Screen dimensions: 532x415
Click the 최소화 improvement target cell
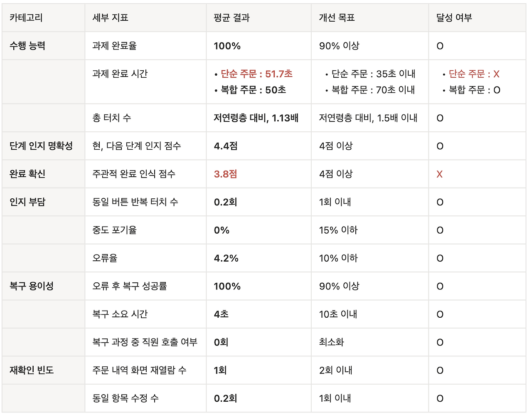click(370, 342)
